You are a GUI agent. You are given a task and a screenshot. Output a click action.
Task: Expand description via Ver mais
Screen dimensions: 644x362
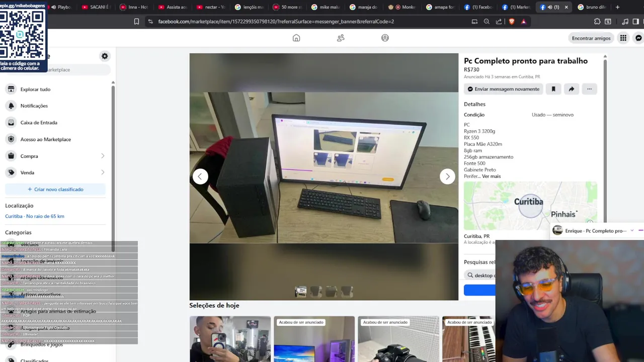coord(491,176)
